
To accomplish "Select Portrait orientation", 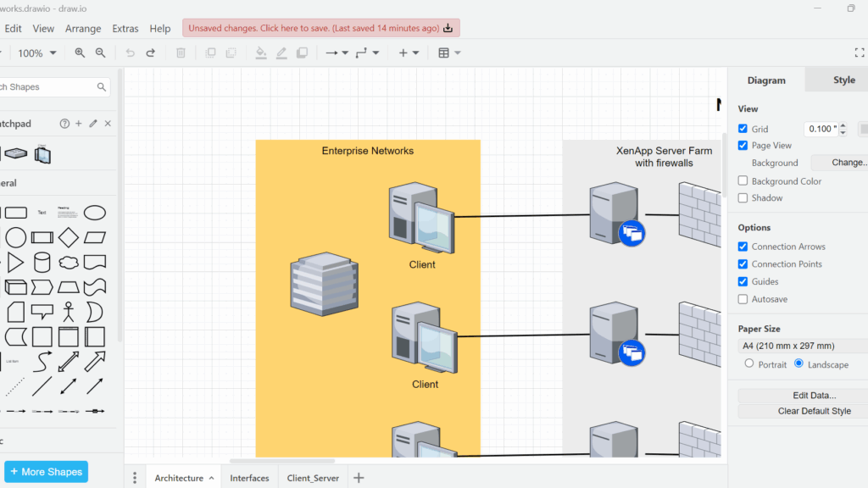I will coord(748,363).
